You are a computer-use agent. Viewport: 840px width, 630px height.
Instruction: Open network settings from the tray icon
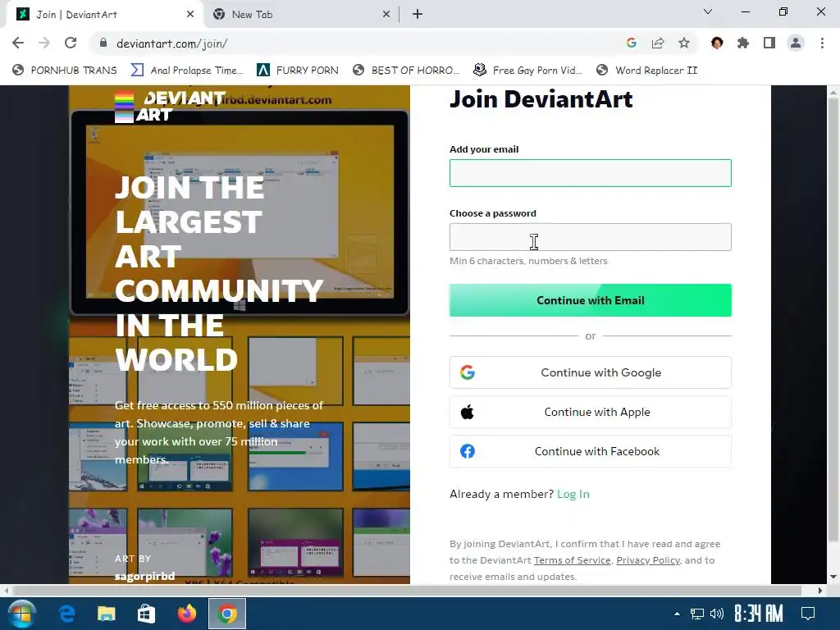coord(696,614)
